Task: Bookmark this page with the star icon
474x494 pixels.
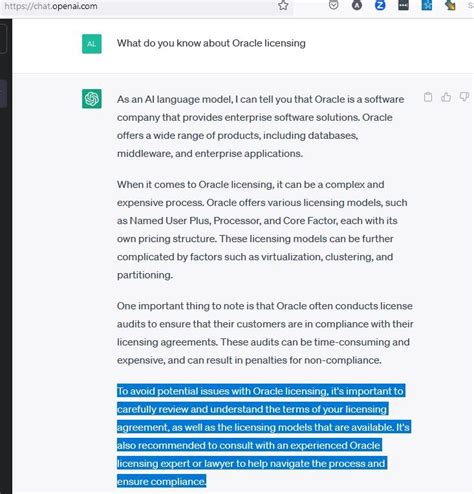Action: pos(283,5)
